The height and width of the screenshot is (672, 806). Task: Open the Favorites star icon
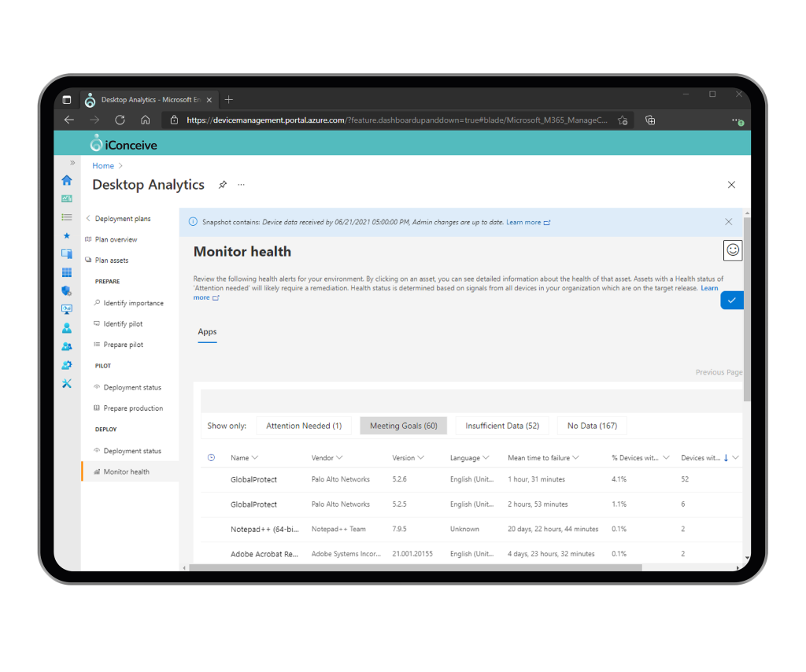click(67, 235)
